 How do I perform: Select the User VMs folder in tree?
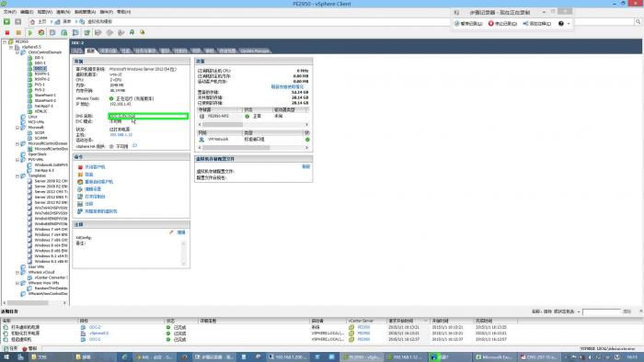point(36,267)
